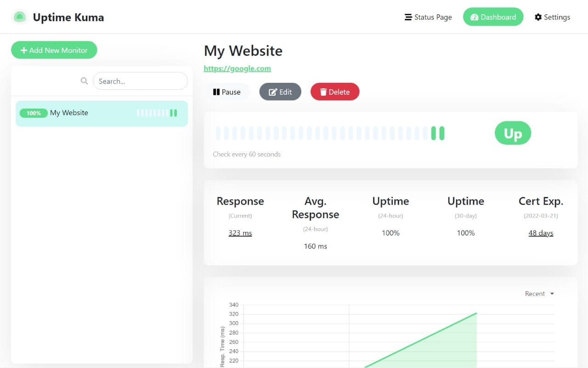Click the chevron next to Recent

[x=551, y=293]
